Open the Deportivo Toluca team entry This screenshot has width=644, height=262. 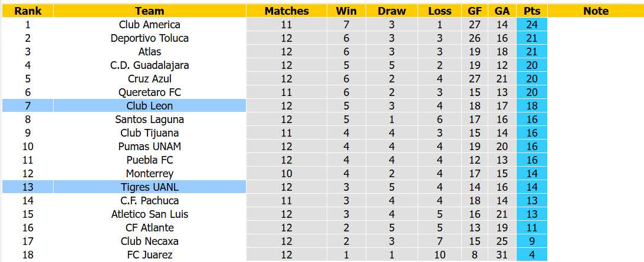(150, 38)
